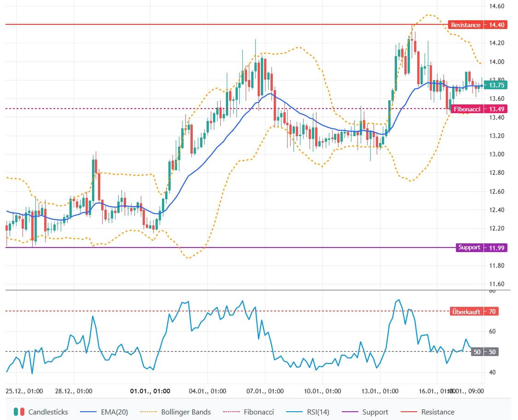The width and height of the screenshot is (518, 420).
Task: Click the gray 50 level RSI label
Action: click(477, 352)
